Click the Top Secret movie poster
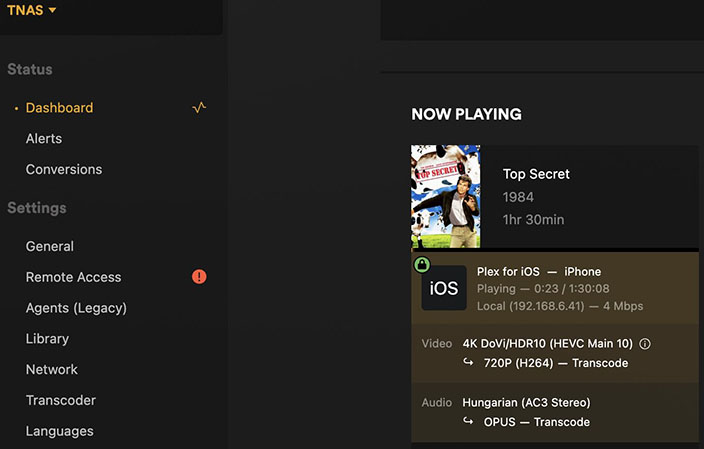 445,196
